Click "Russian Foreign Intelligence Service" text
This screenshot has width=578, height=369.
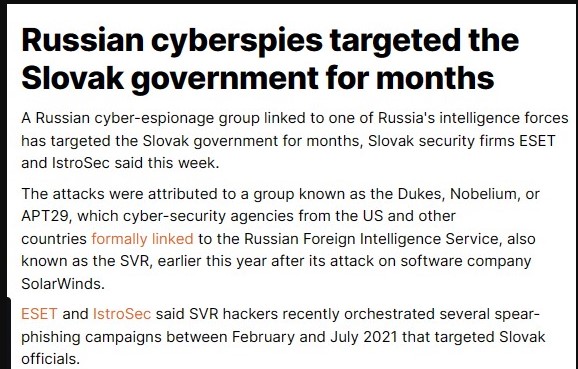coord(371,239)
